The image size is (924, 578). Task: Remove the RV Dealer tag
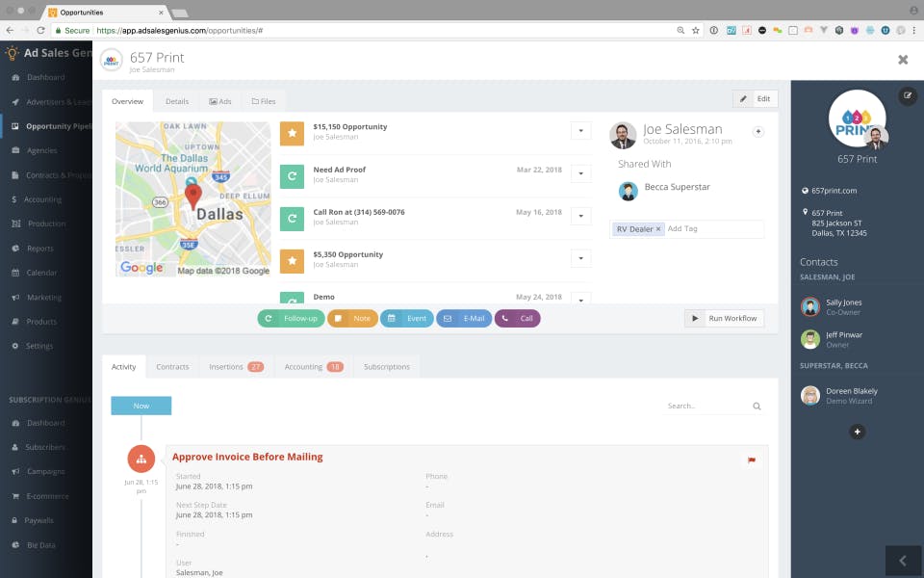point(658,229)
